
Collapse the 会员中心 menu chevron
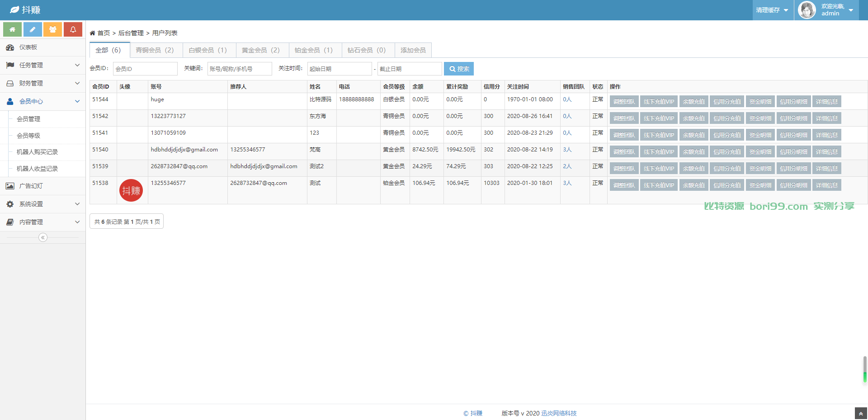(77, 101)
